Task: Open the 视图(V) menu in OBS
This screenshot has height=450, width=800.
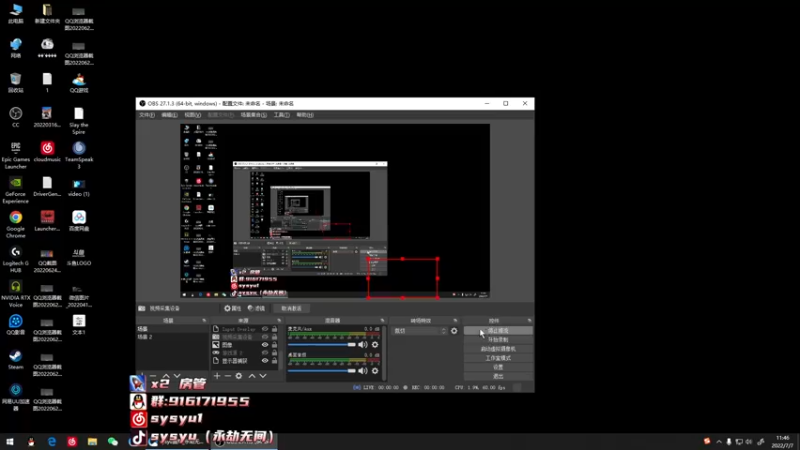Action: point(192,115)
